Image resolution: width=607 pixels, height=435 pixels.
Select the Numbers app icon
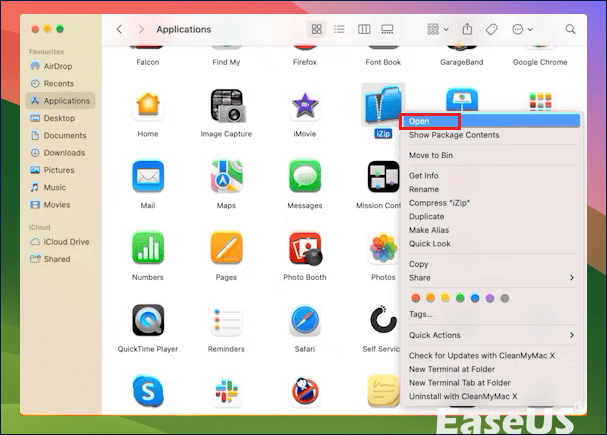tap(148, 248)
